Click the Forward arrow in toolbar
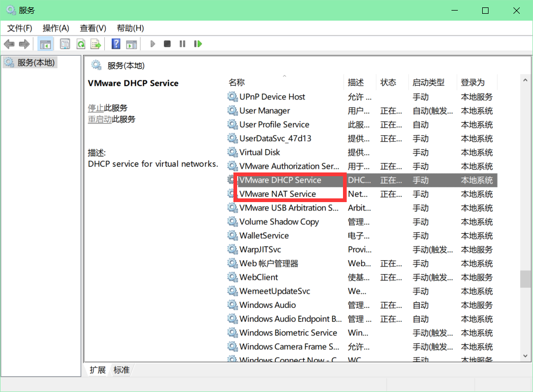 24,44
